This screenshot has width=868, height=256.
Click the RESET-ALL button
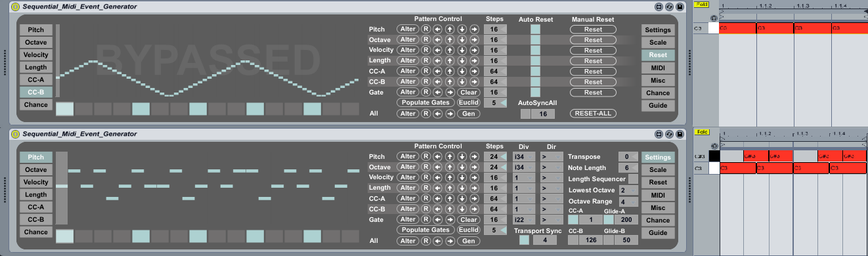[x=593, y=114]
